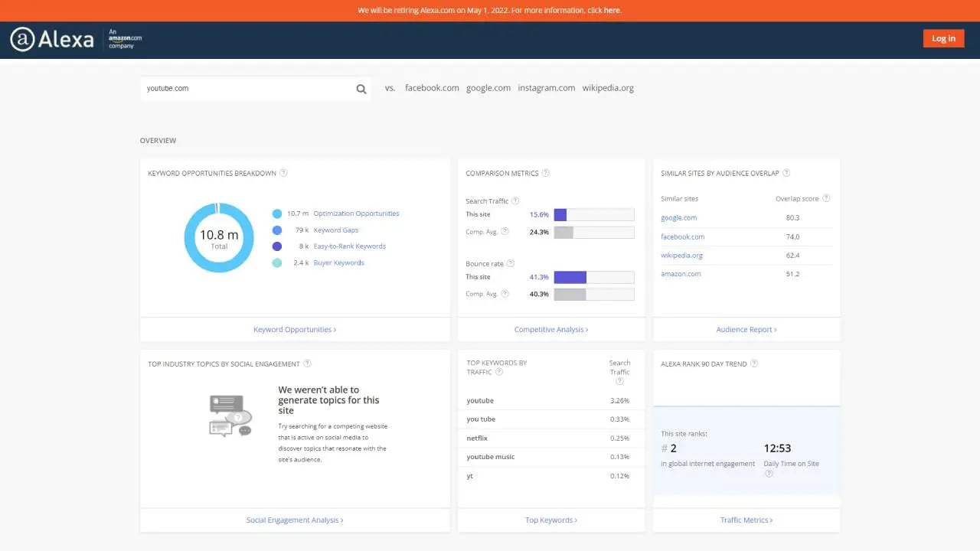
Task: Click the 80.3 overlap score
Action: pyautogui.click(x=792, y=218)
